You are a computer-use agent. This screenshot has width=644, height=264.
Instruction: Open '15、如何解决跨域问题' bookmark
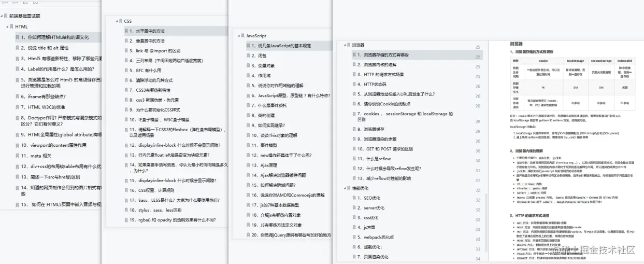pos(274,185)
